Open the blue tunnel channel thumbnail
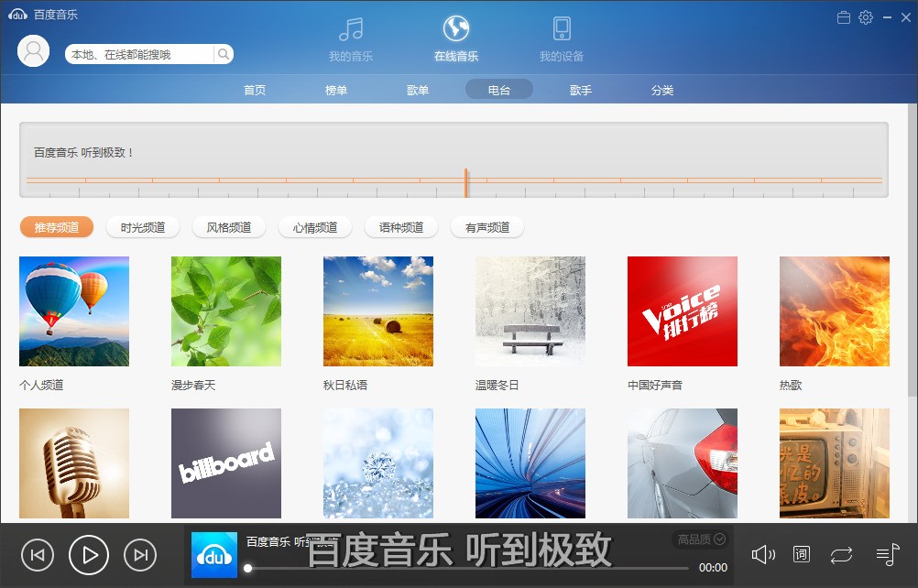This screenshot has height=588, width=918. click(530, 463)
